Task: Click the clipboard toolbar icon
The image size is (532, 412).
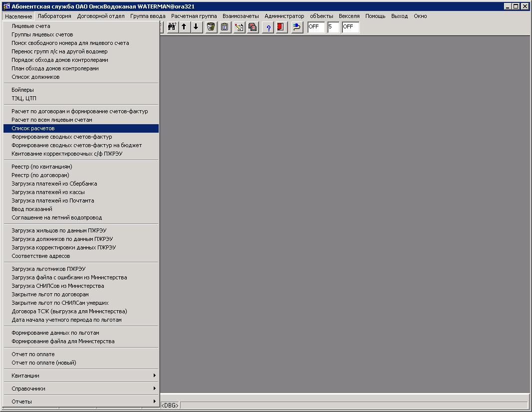Action: pyautogui.click(x=225, y=27)
